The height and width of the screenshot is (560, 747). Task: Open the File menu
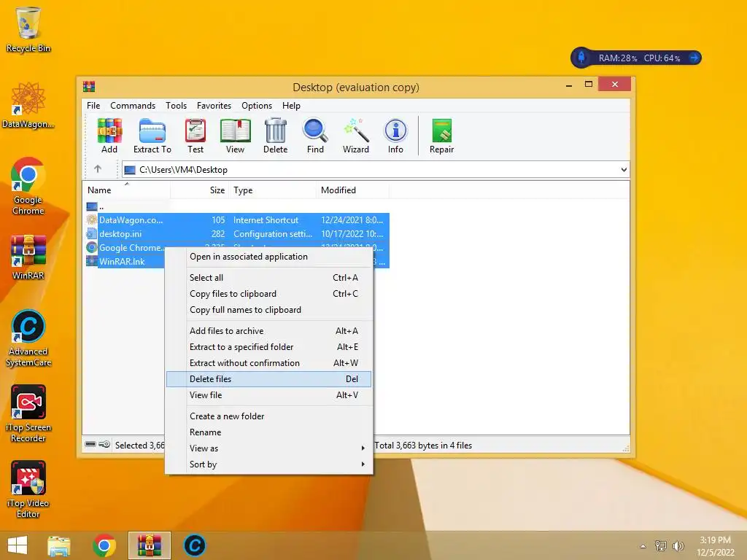(x=93, y=106)
